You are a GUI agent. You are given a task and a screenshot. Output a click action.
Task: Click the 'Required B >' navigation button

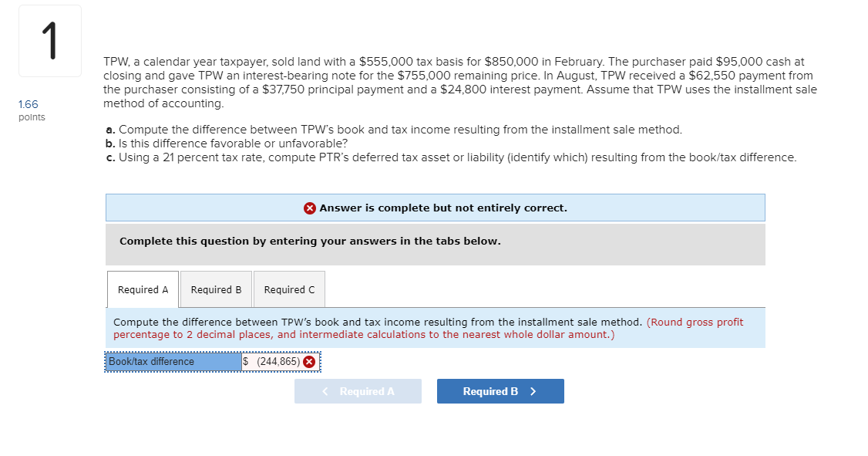tap(500, 391)
